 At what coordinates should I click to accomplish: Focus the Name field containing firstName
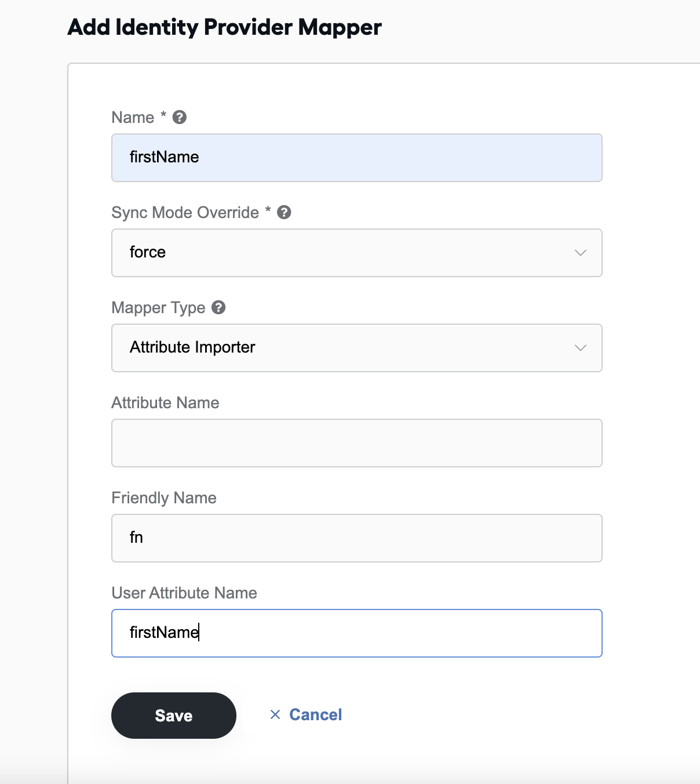tap(357, 158)
